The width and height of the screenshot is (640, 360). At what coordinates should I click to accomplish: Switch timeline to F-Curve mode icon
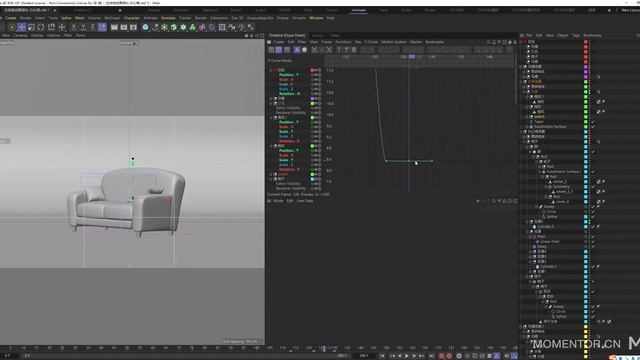pyautogui.click(x=279, y=50)
